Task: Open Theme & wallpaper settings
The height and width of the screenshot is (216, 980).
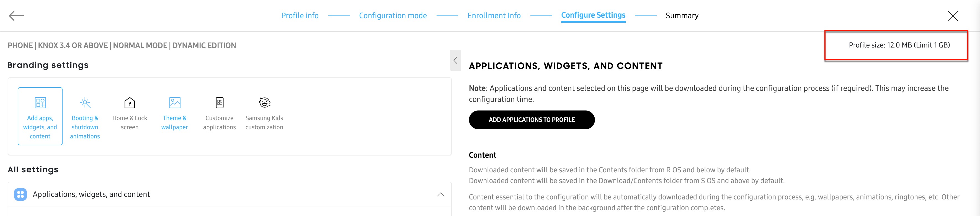Action: 175,114
